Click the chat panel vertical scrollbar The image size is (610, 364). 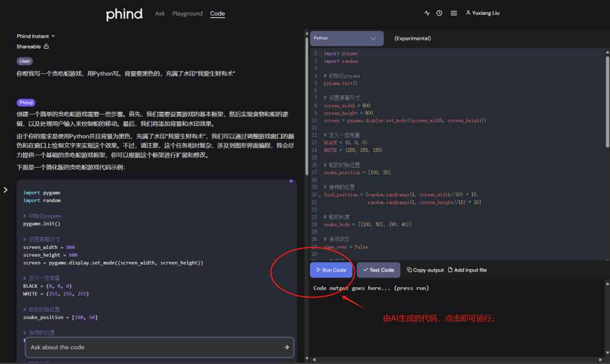pos(307,105)
